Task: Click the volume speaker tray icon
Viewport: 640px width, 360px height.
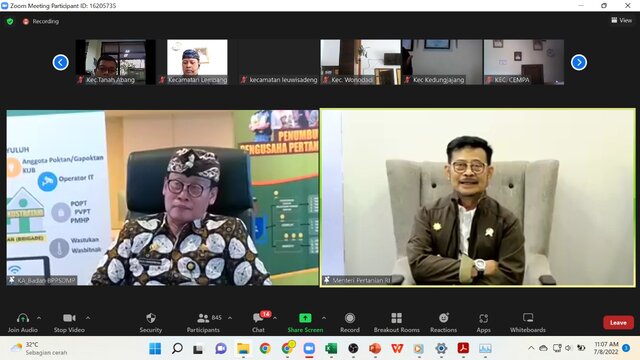Action: [568, 348]
